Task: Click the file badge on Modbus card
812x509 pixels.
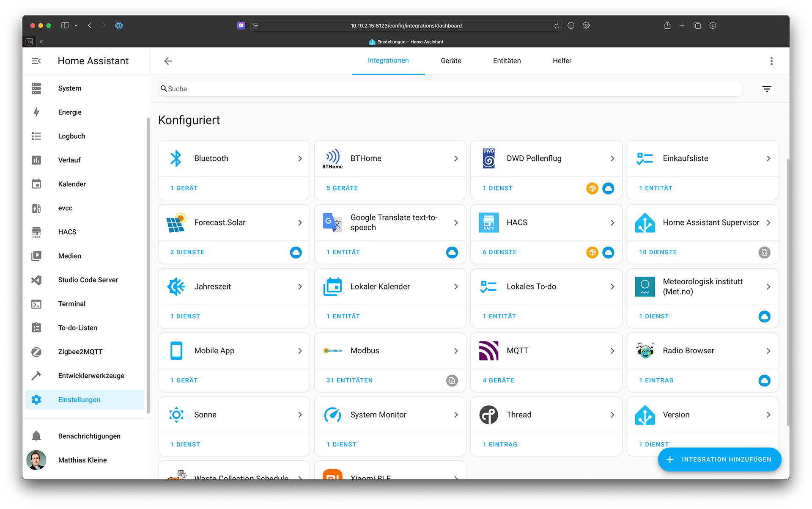Action: pyautogui.click(x=452, y=381)
